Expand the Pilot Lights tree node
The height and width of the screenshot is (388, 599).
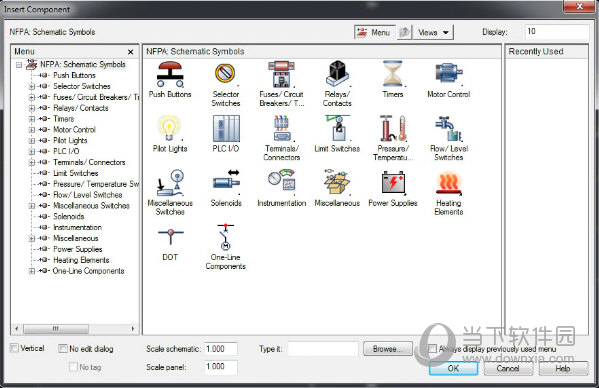32,141
